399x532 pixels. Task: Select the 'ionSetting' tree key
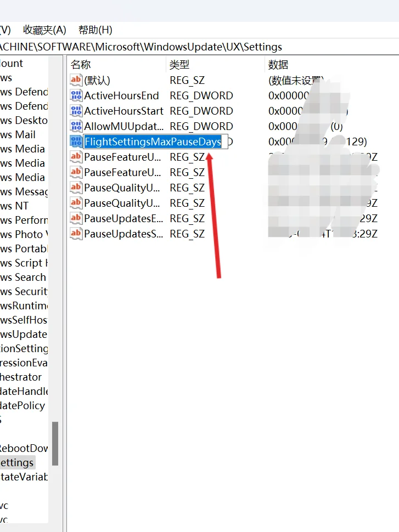24,348
